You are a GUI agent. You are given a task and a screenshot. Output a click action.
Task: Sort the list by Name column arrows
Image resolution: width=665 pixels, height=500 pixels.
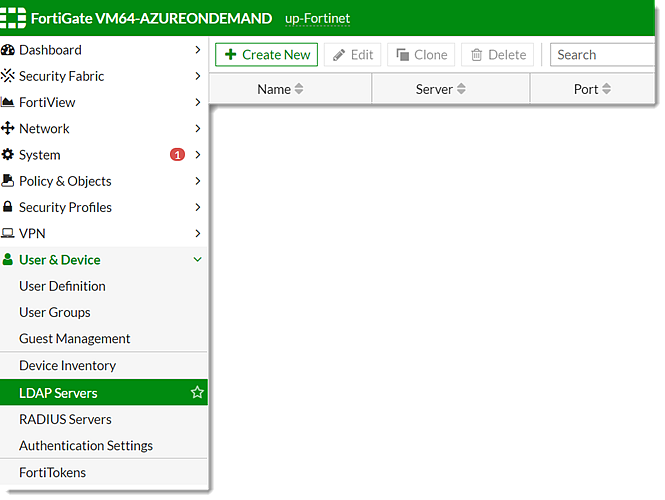click(x=299, y=89)
